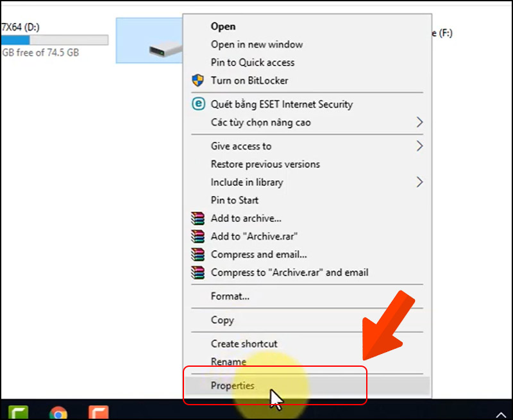The image size is (513, 420).
Task: Expand the Give access to submenu arrow
Action: tap(419, 146)
